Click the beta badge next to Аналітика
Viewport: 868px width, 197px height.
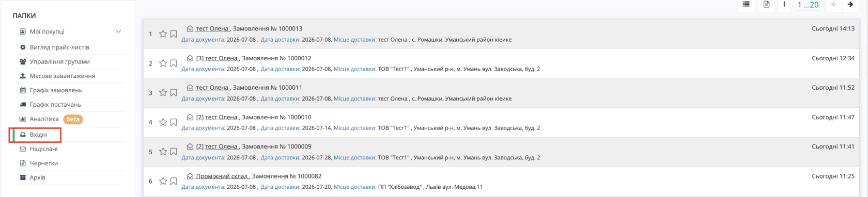(x=73, y=119)
